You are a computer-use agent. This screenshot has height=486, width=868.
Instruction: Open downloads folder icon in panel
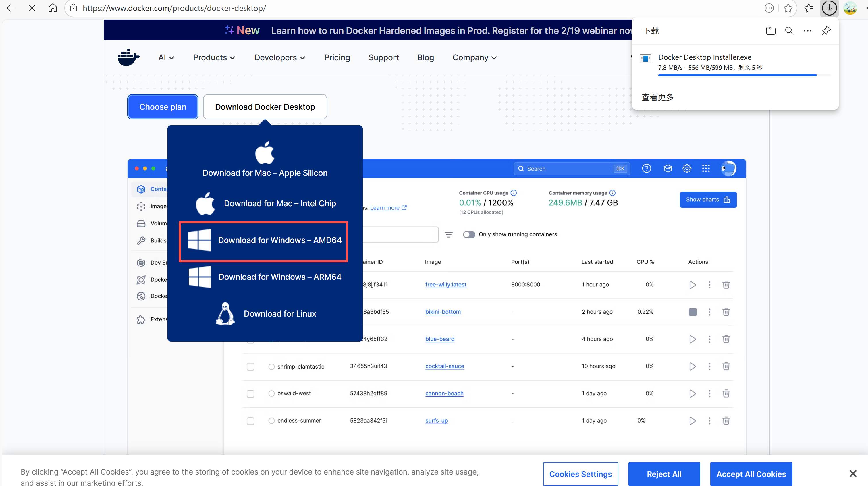770,31
